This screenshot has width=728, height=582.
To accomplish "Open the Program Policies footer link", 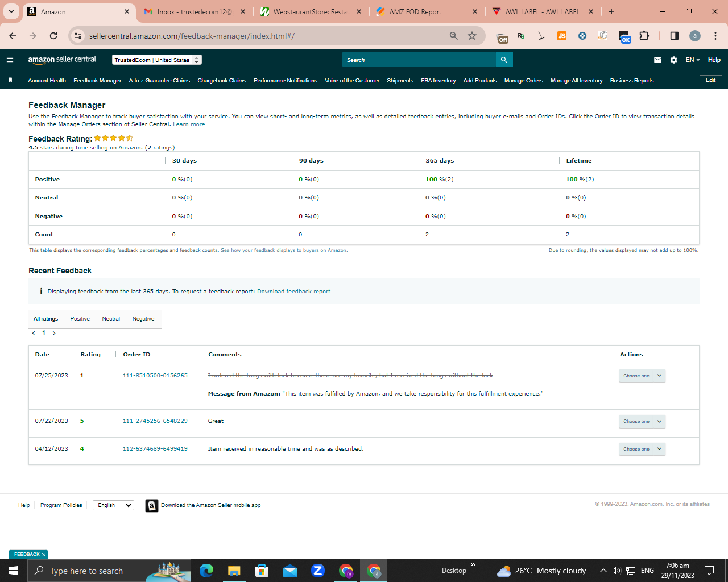I will (61, 505).
